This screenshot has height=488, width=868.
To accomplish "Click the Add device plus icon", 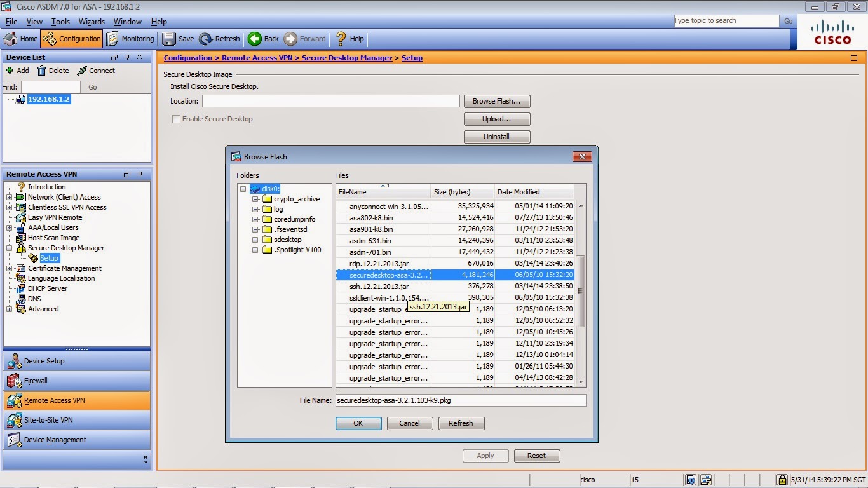I will click(x=10, y=71).
